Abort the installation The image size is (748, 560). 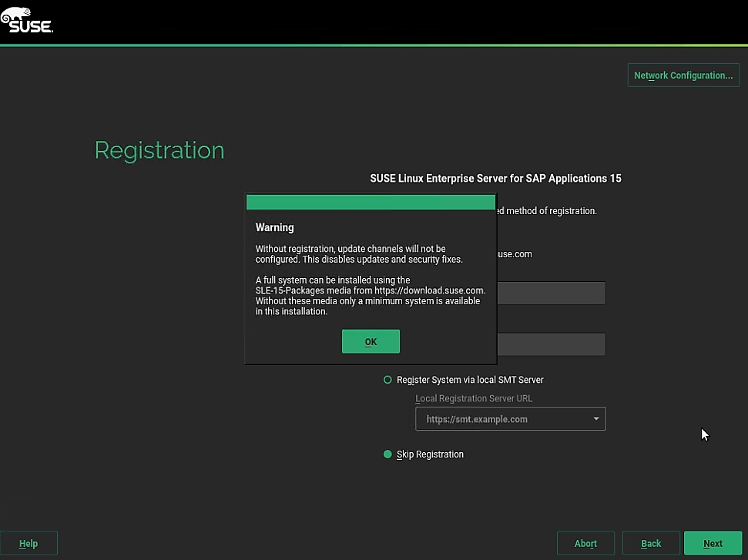point(585,543)
